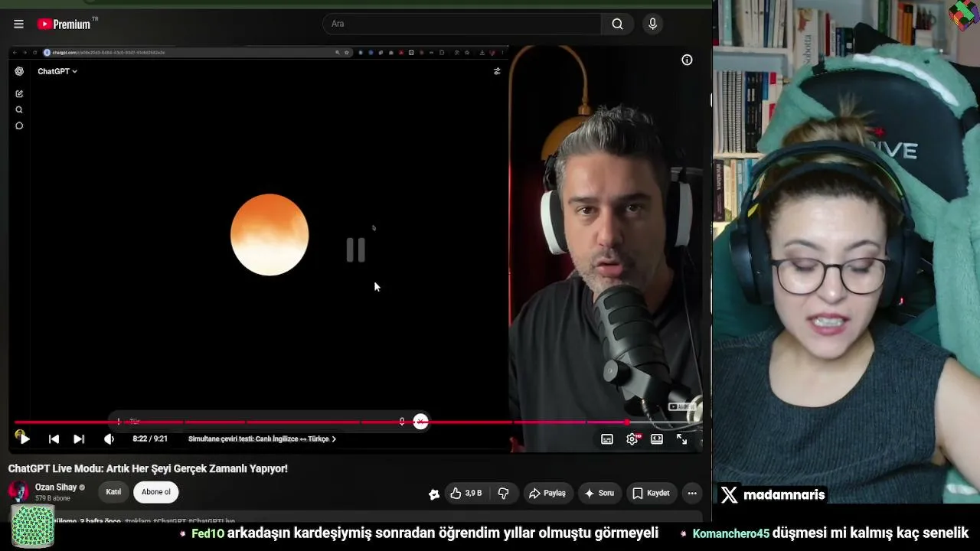Toggle theater mode view

click(657, 439)
